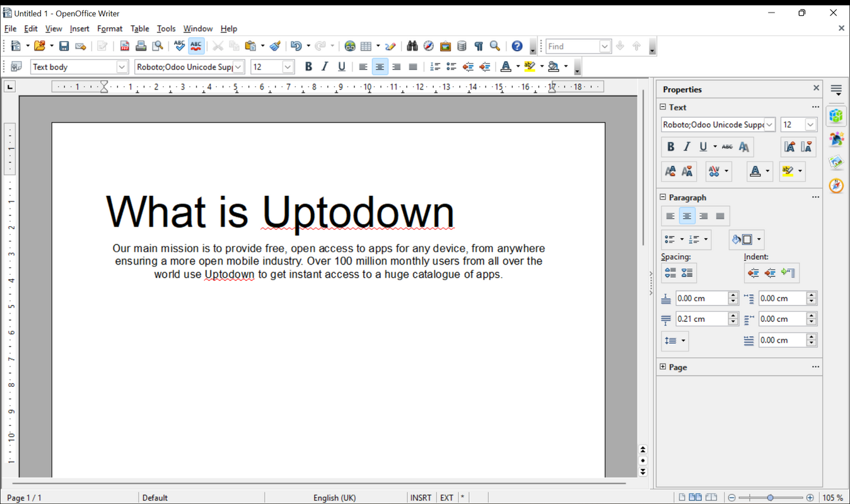Open Find & Replace binoculars icon

[x=412, y=46]
